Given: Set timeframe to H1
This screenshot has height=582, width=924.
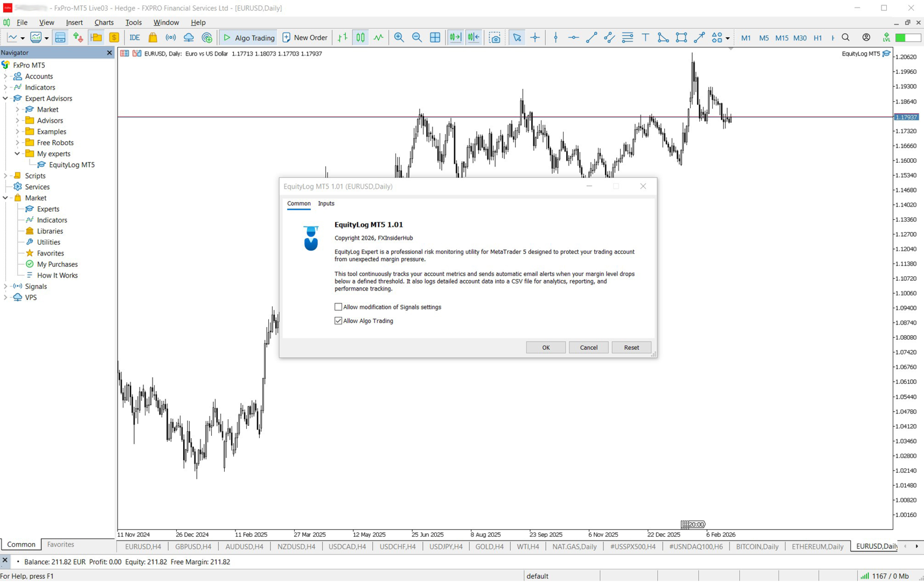Looking at the screenshot, I should point(818,38).
